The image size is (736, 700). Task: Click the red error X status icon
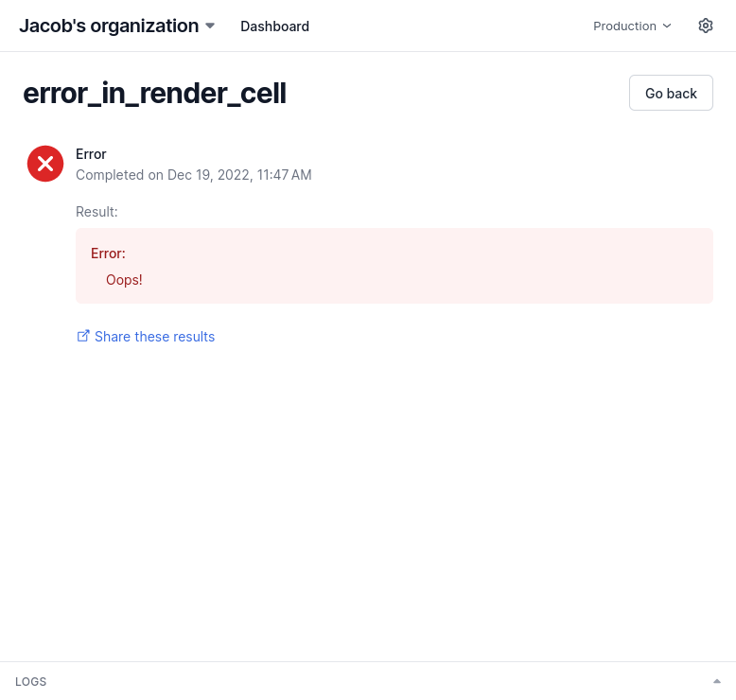(44, 164)
